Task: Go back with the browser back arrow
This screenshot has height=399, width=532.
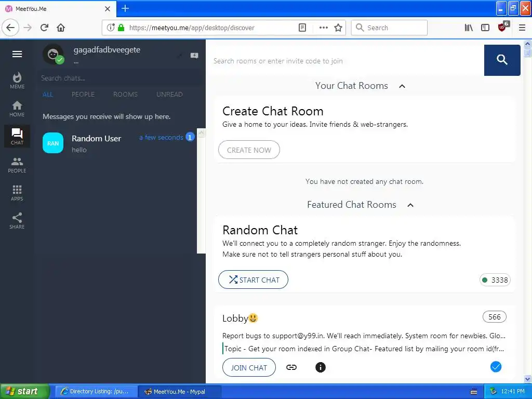Action: pos(10,28)
